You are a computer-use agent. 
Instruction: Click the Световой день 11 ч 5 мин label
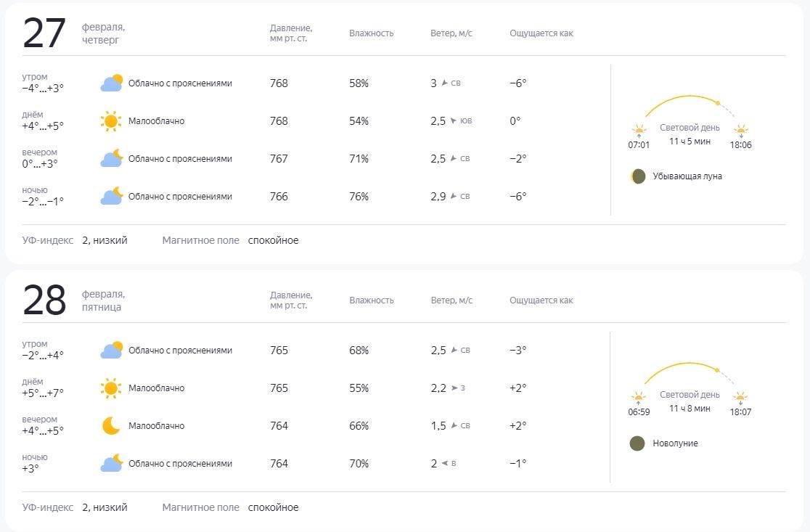[690, 134]
